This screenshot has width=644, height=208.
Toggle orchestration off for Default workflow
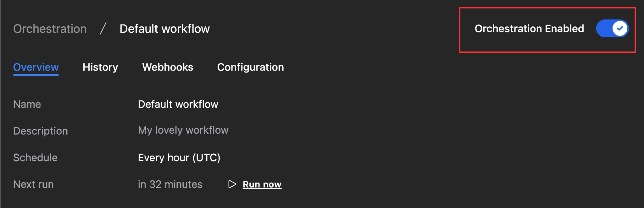pyautogui.click(x=612, y=28)
